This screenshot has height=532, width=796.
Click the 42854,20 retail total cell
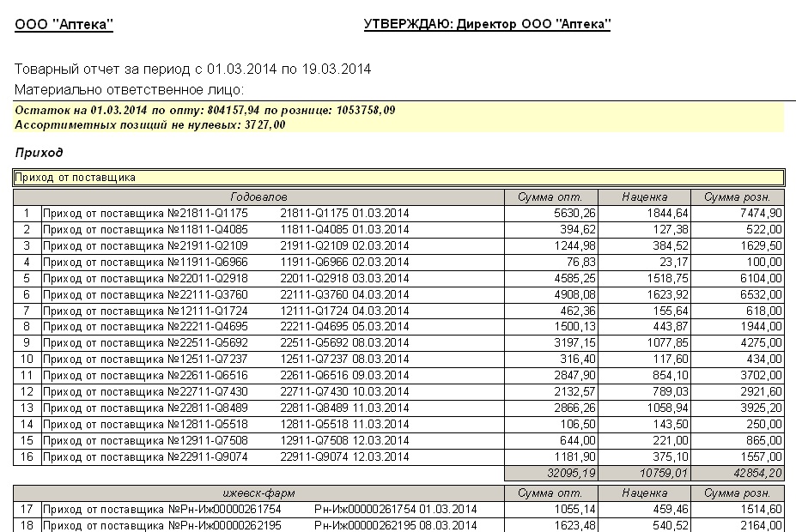point(758,473)
